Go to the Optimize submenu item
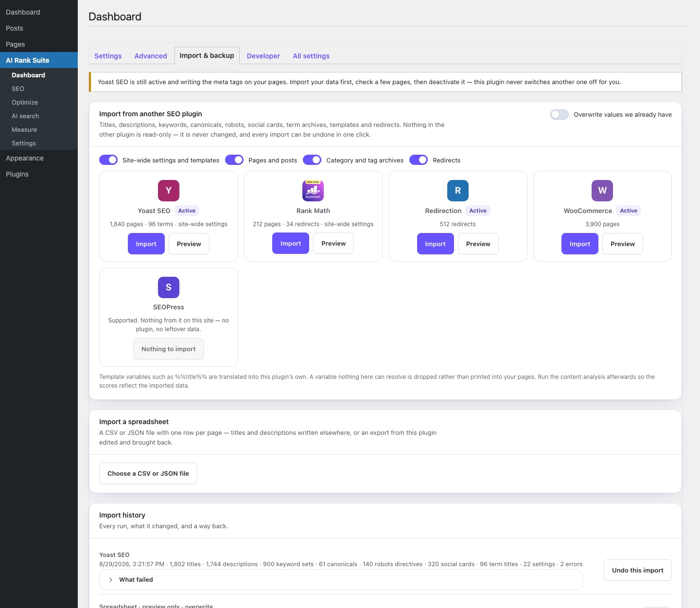Viewport: 700px width, 608px height. click(x=39, y=102)
